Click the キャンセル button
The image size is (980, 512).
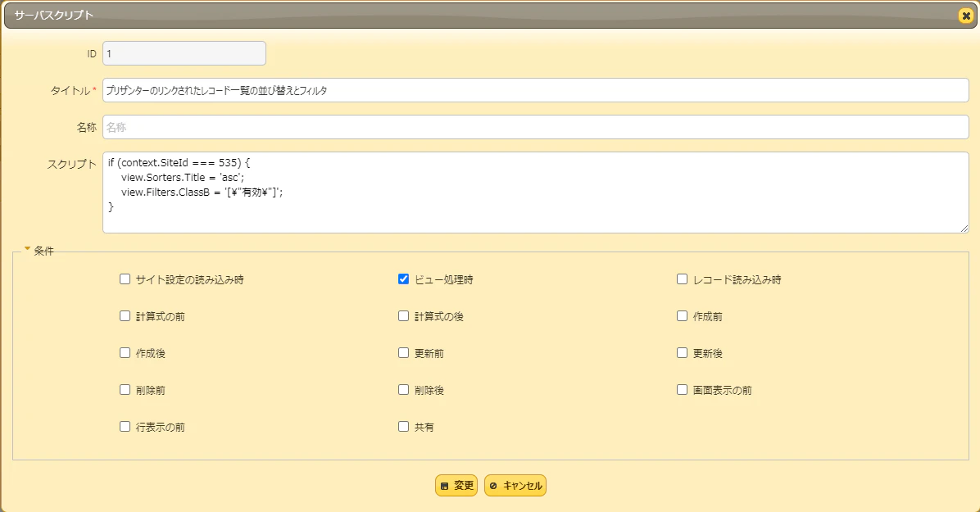pos(515,486)
